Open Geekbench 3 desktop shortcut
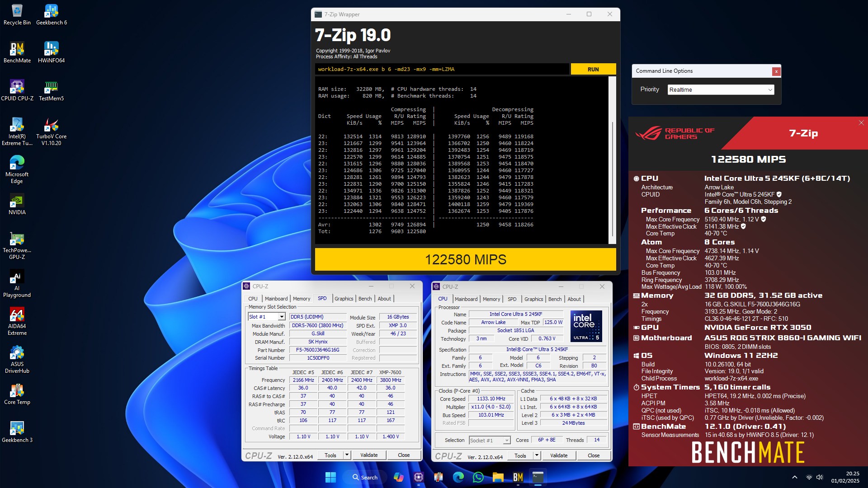This screenshot has height=488, width=868. tap(17, 432)
